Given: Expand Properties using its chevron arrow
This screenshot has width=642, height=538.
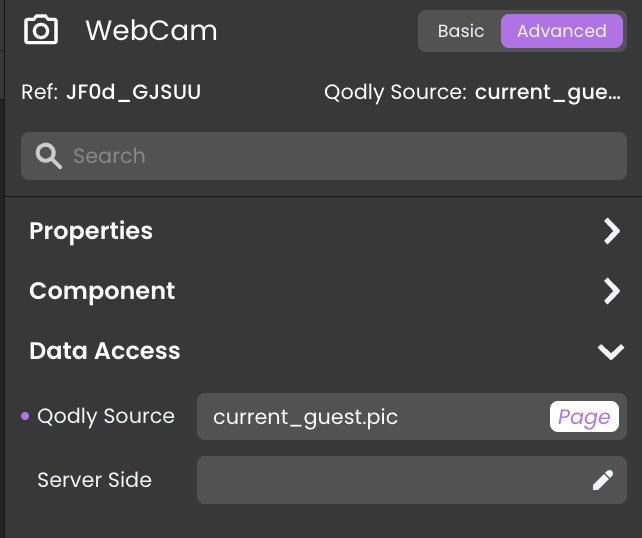Looking at the screenshot, I should point(611,231).
